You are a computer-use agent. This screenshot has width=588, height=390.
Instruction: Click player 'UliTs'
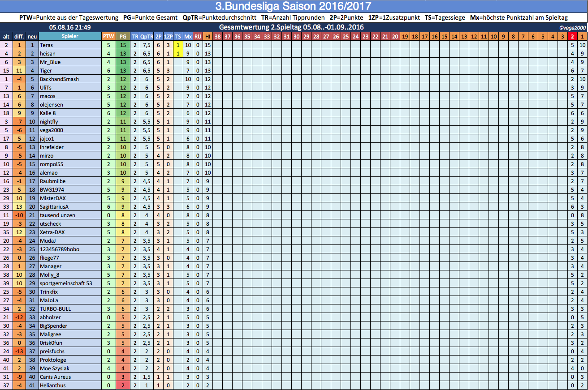pyautogui.click(x=69, y=88)
